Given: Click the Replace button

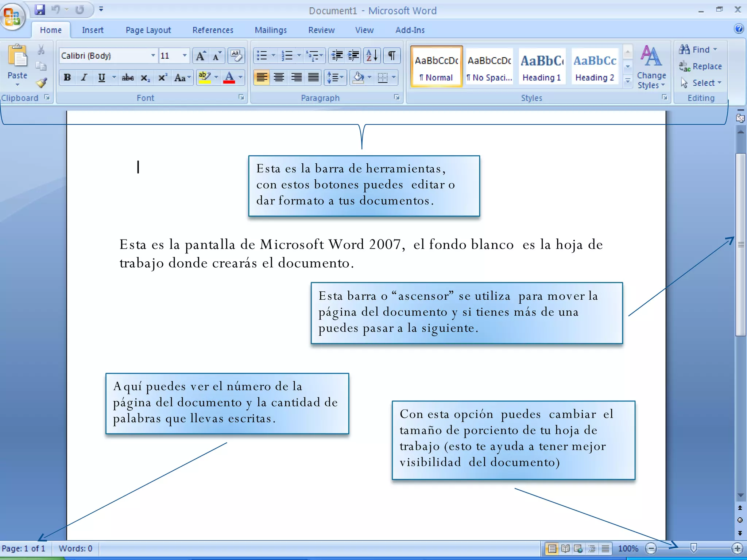Looking at the screenshot, I should tap(700, 66).
